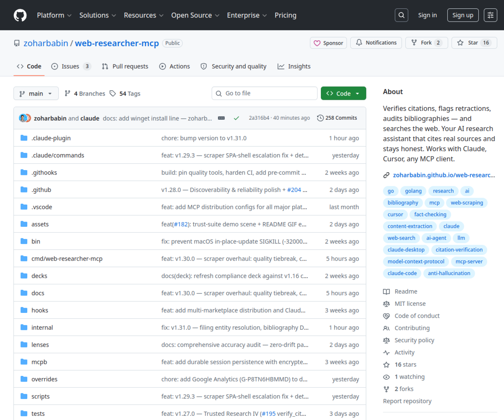Screen dimensions: 504x420
Task: Open commit message 'chore: bump version to v1.31.0'
Action: click(204, 138)
